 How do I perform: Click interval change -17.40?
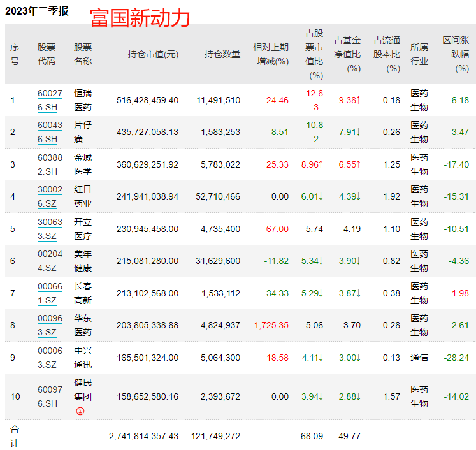(x=456, y=164)
